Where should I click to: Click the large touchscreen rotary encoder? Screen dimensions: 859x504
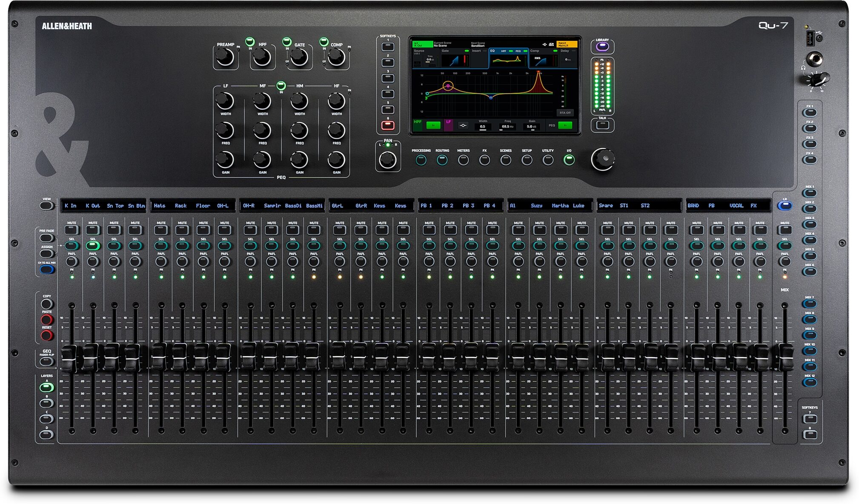603,159
